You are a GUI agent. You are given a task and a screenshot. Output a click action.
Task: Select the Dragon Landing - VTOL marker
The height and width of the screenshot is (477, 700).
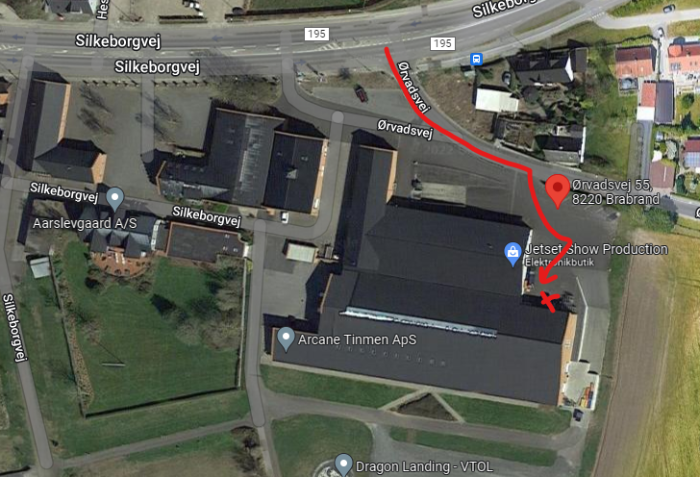(343, 464)
